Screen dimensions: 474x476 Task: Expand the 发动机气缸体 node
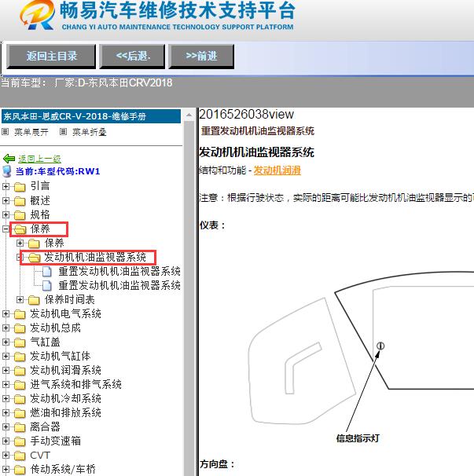point(6,356)
